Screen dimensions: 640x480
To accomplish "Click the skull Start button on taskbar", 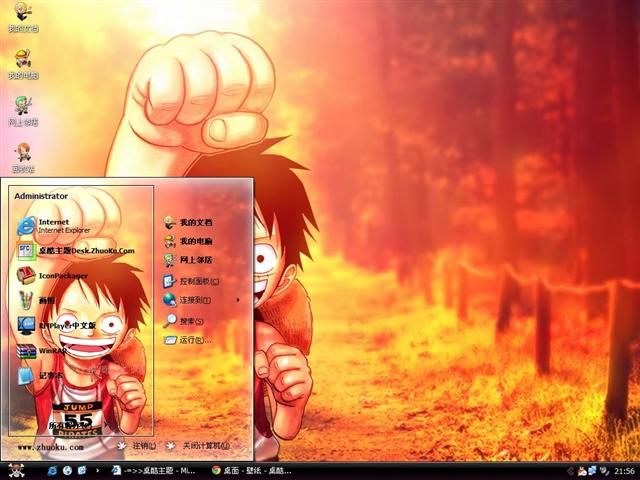I will 16,471.
